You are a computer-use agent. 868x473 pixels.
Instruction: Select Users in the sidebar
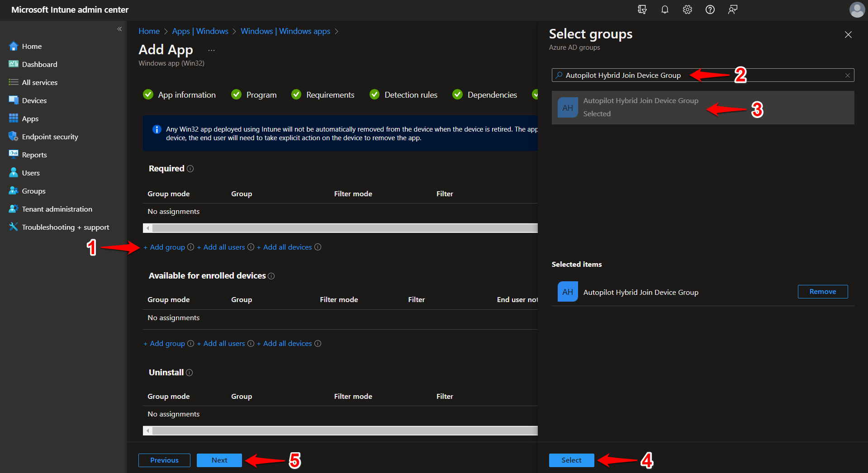point(30,172)
